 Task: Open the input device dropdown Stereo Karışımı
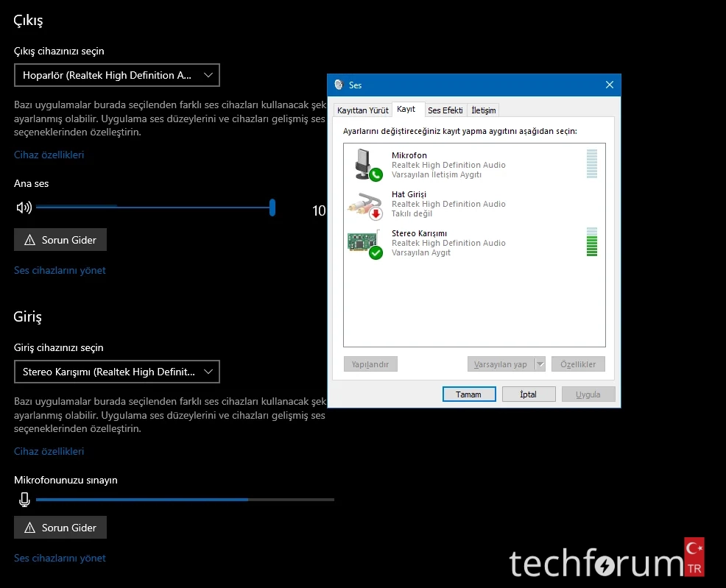click(x=116, y=372)
